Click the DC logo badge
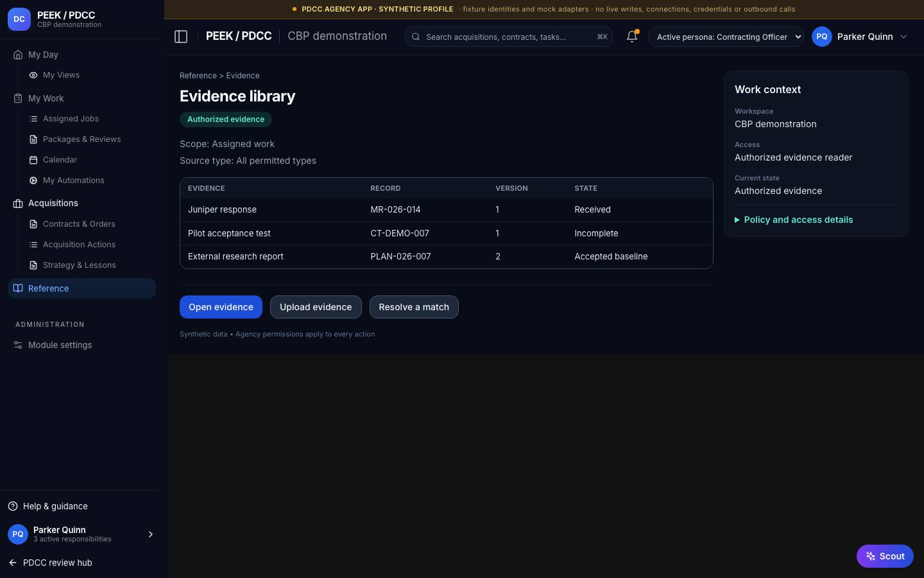Image resolution: width=924 pixels, height=578 pixels. click(x=19, y=19)
